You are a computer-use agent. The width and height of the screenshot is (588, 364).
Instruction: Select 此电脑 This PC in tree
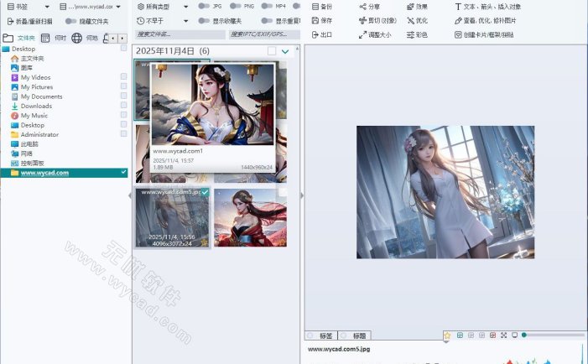tap(29, 144)
